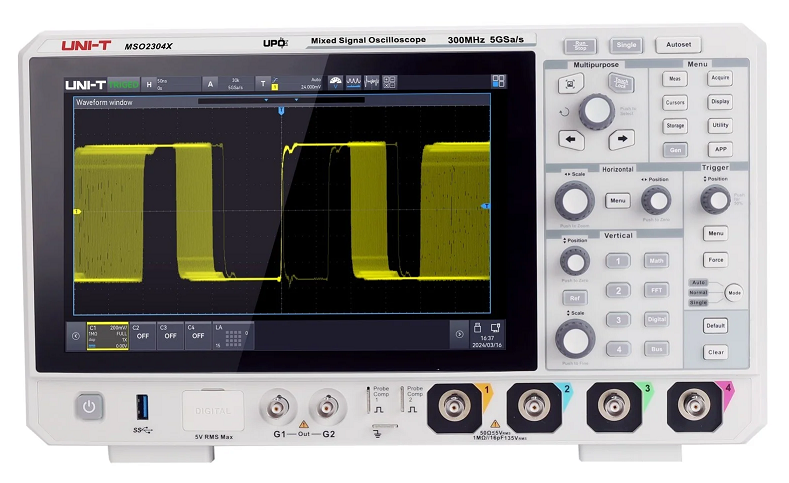
Task: Enable channel C2 on the screen
Action: click(x=143, y=336)
